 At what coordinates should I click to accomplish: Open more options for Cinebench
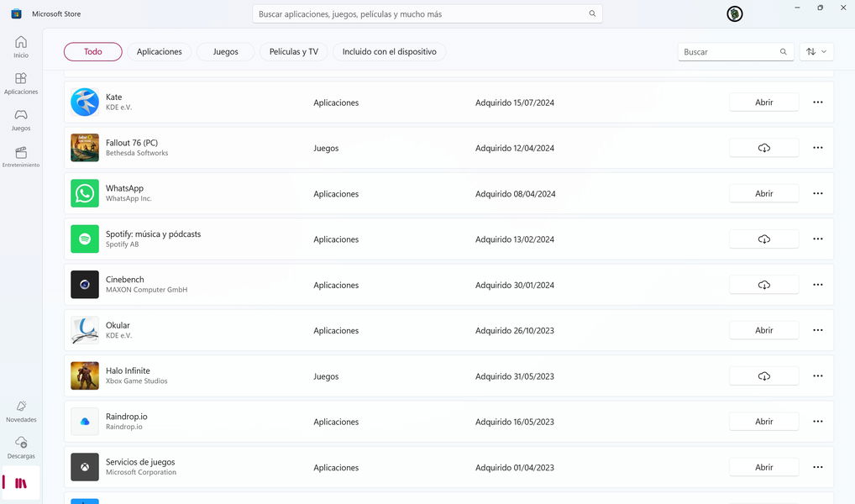point(818,285)
